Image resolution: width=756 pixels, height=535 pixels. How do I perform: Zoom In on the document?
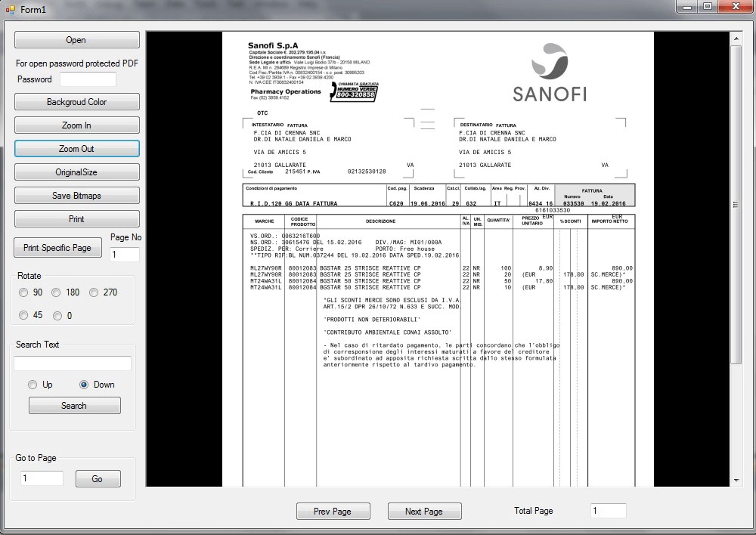coord(76,125)
